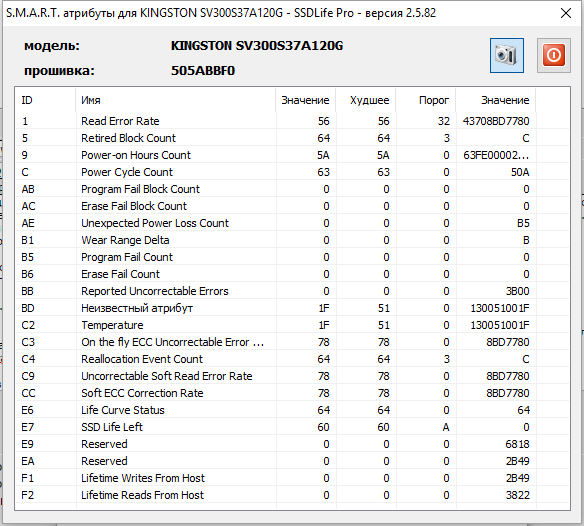Select the Reported Uncorrectable Errors row
The image size is (584, 526).
[x=292, y=291]
